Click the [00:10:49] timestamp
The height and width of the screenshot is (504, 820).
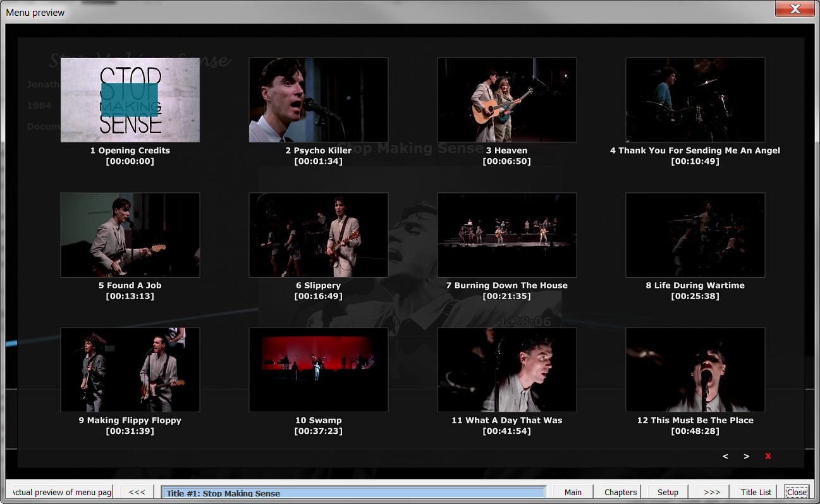pyautogui.click(x=695, y=161)
